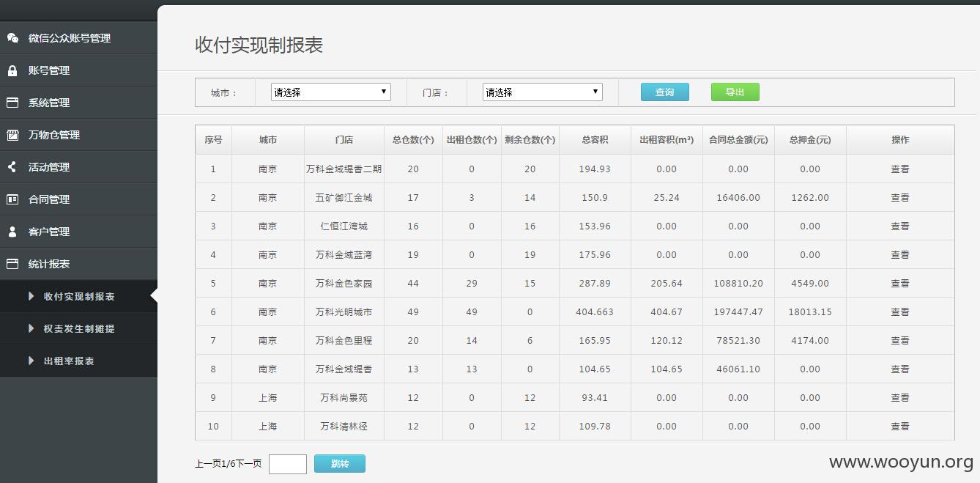This screenshot has width=980, height=483.
Task: Click the 万科尚景苑 store cell
Action: (344, 397)
